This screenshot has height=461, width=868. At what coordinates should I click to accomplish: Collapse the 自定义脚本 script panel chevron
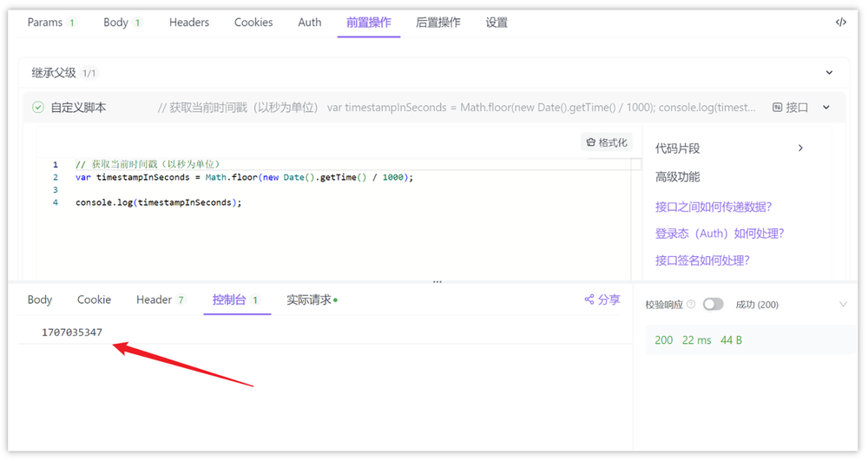point(826,108)
